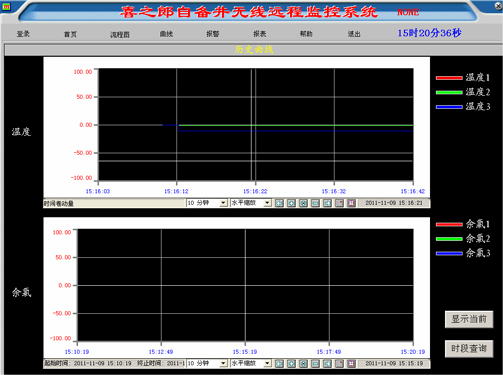
Task: Click the vertical cursor line in the 温度 chart
Action: tap(252, 125)
